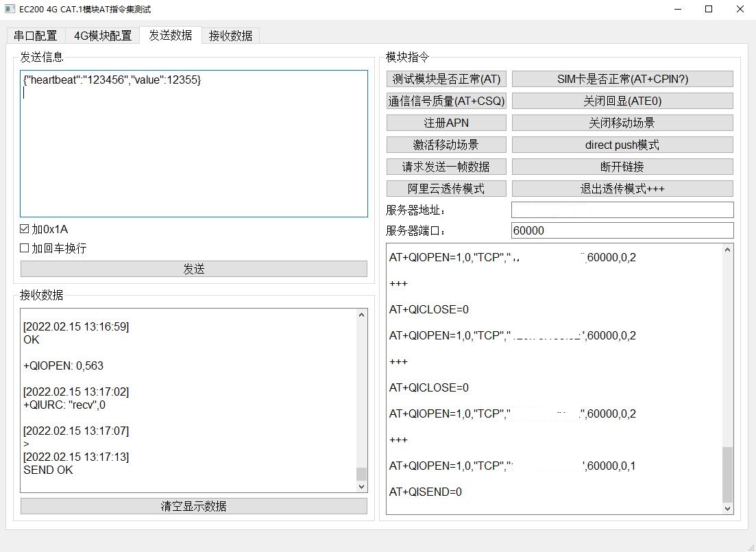The image size is (756, 552).
Task: Enable direct push模式
Action: tap(622, 145)
